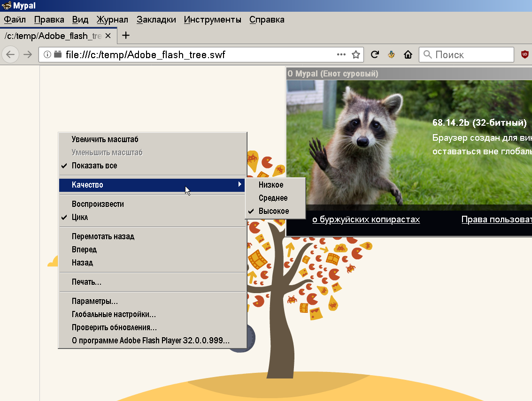
Task: Click the downloads arrow toolbar icon
Action: (391, 54)
